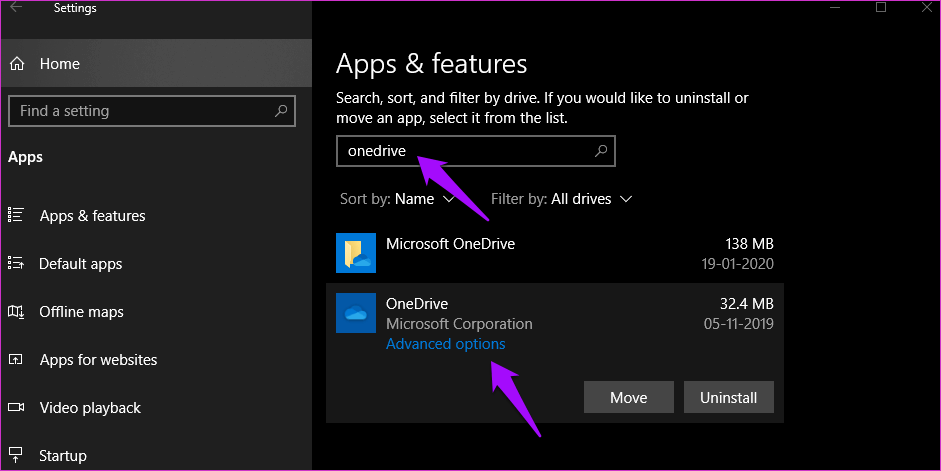This screenshot has width=941, height=471.
Task: Click the back arrow in Settings title bar
Action: coord(17,7)
